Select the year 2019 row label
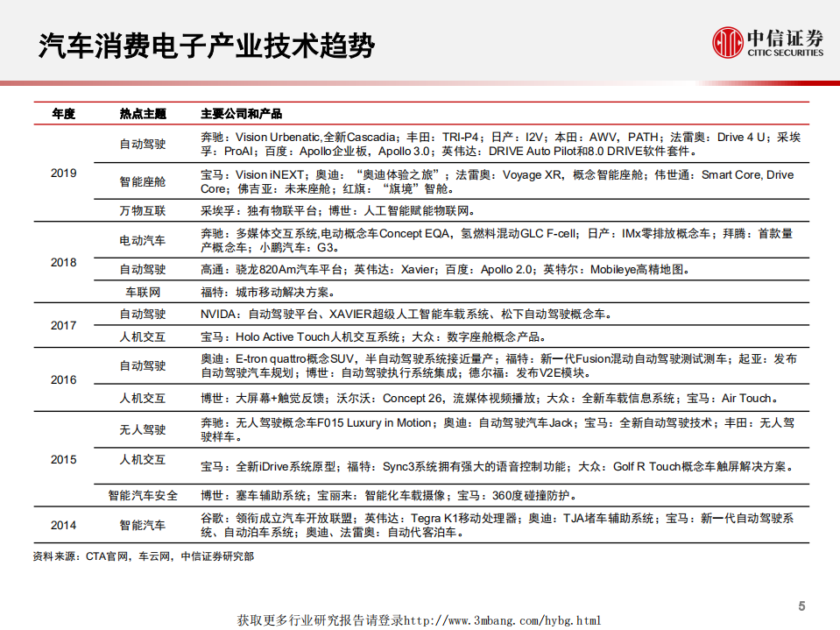 pyautogui.click(x=62, y=173)
